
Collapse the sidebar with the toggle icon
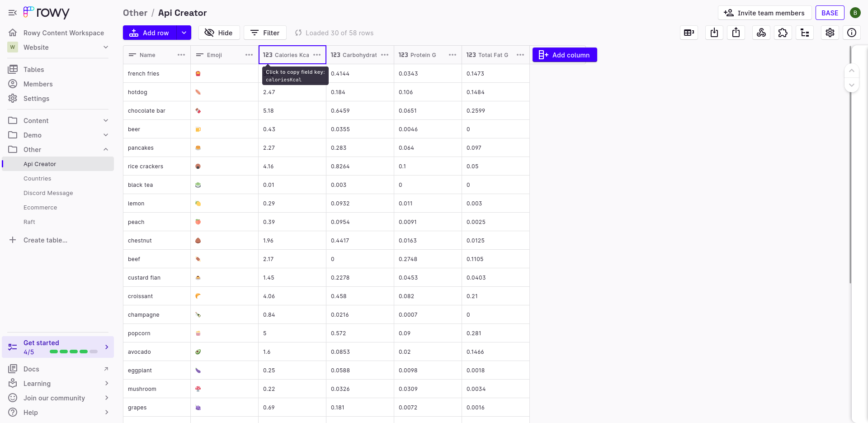(x=12, y=12)
